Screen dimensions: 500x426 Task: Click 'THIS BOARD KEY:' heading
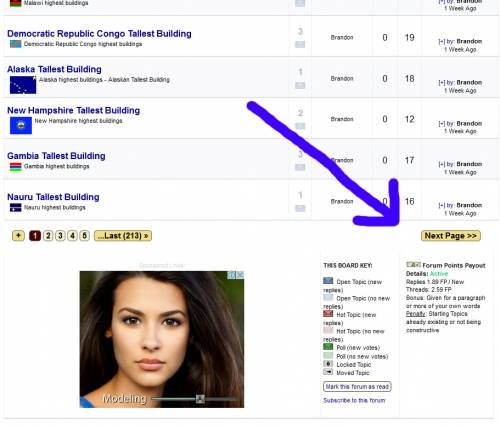click(348, 266)
